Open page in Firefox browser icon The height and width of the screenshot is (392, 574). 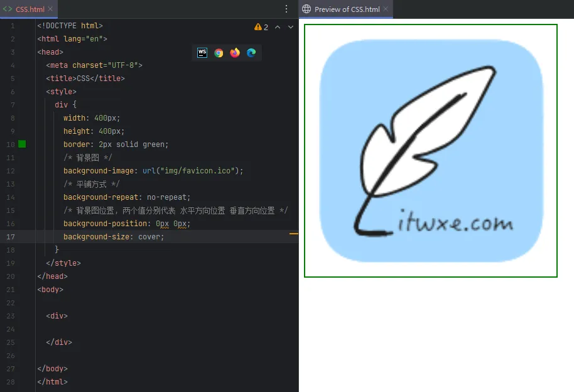(x=235, y=53)
